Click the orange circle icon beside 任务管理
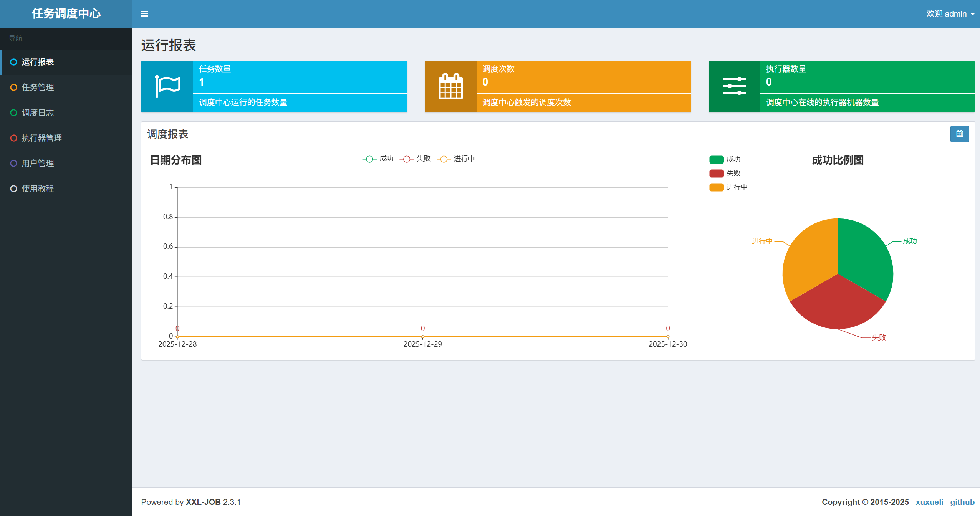The height and width of the screenshot is (516, 980). [14, 87]
